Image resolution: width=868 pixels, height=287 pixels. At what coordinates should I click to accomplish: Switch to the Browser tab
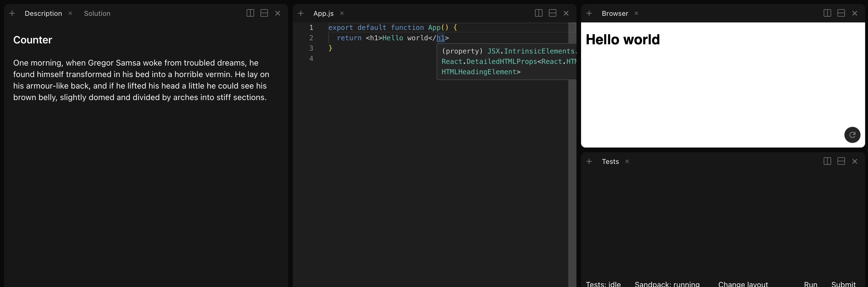pos(615,13)
